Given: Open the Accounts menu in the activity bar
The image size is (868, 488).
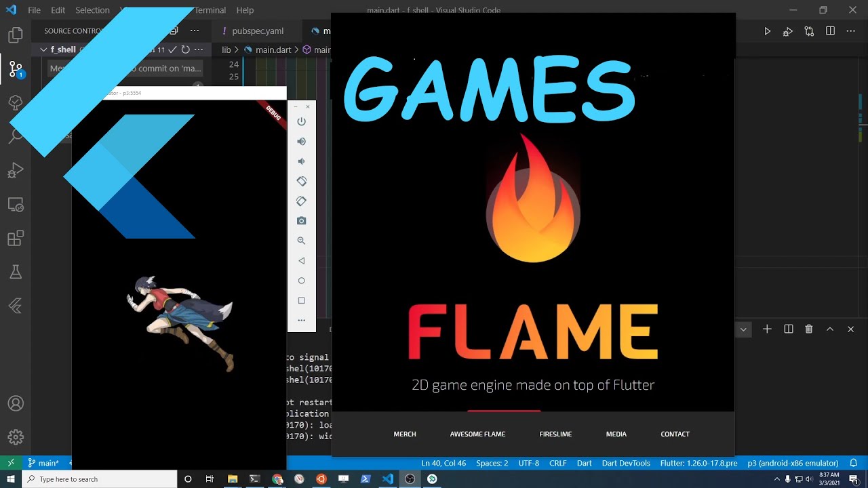Looking at the screenshot, I should pyautogui.click(x=16, y=403).
